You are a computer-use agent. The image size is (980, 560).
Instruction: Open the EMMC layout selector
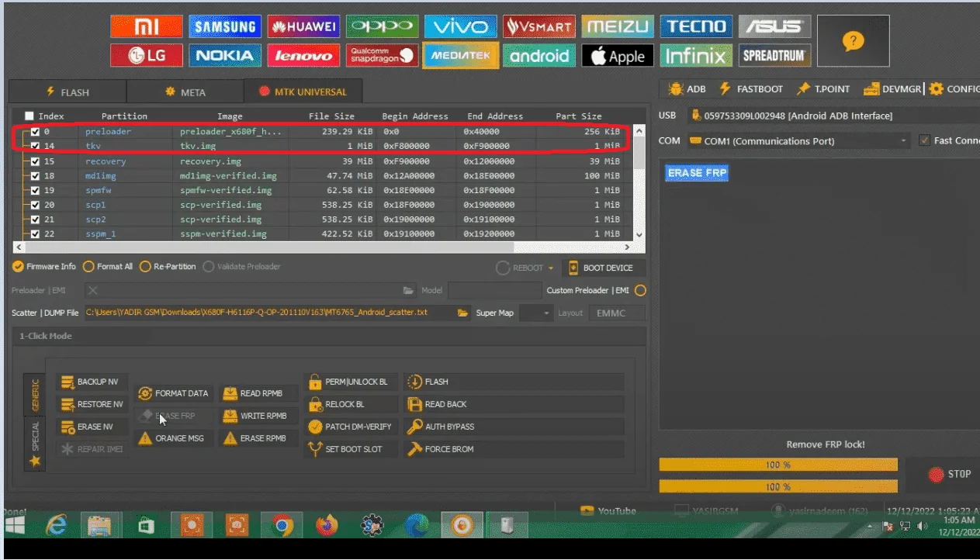click(617, 313)
